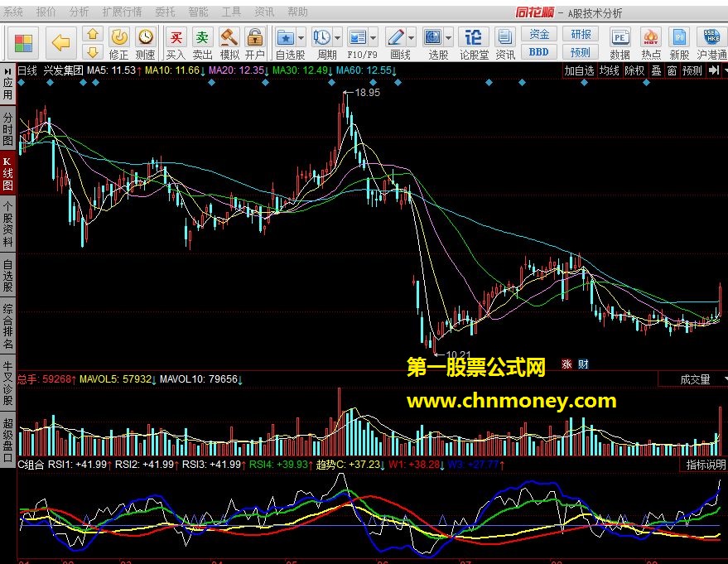Viewport: 728px width, 564px height.
Task: Click the 指标说明 indicator description button
Action: 706,464
